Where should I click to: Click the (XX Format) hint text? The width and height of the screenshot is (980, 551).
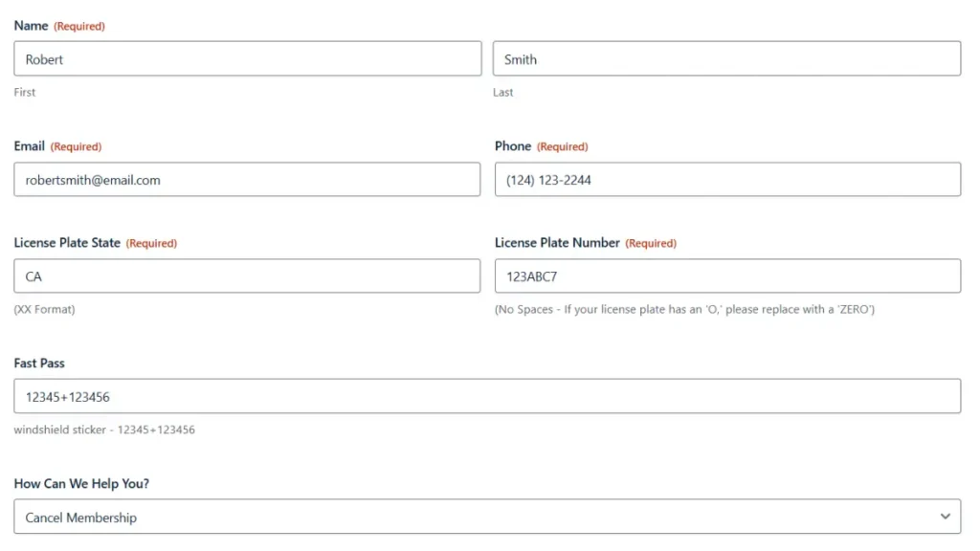[44, 309]
